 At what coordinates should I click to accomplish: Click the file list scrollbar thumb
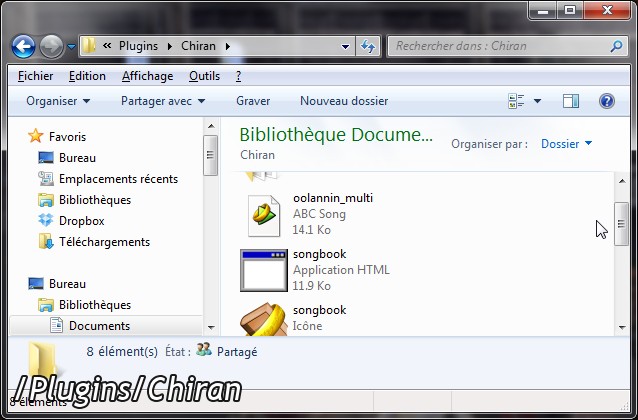tap(621, 224)
